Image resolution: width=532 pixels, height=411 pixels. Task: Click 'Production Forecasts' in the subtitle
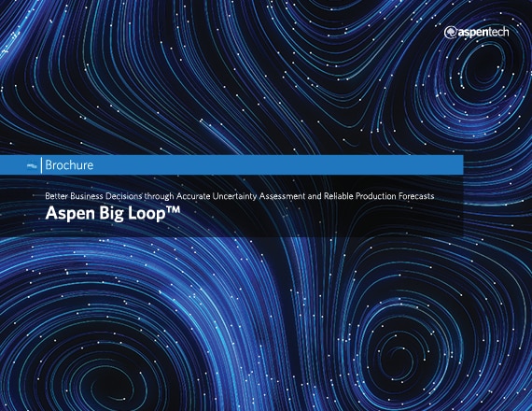pyautogui.click(x=395, y=196)
